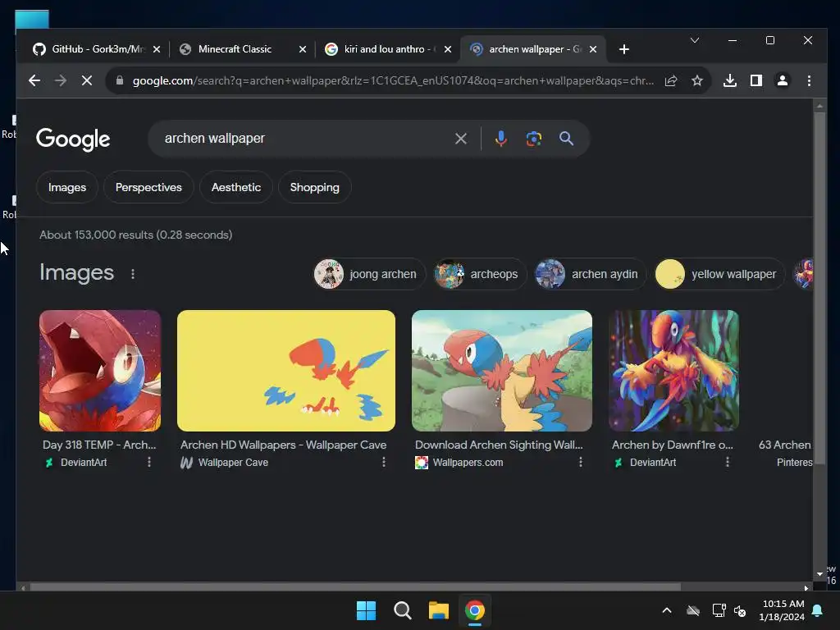Select the archeops suggestion chip

[x=480, y=274]
